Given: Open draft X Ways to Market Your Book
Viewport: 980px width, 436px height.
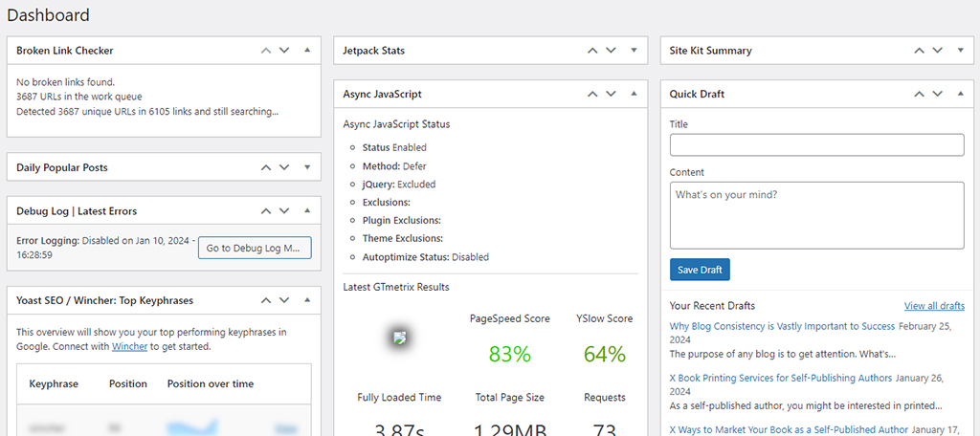Looking at the screenshot, I should [x=789, y=429].
